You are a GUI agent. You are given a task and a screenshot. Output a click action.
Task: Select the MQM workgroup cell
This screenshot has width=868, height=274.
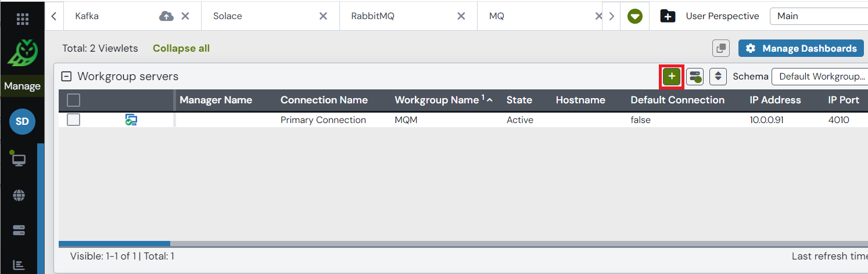tap(407, 120)
